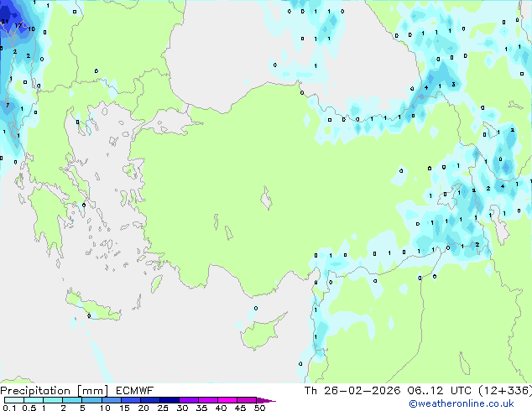Click the '06..12 UTC' time label
The image size is (532, 411).
point(440,391)
